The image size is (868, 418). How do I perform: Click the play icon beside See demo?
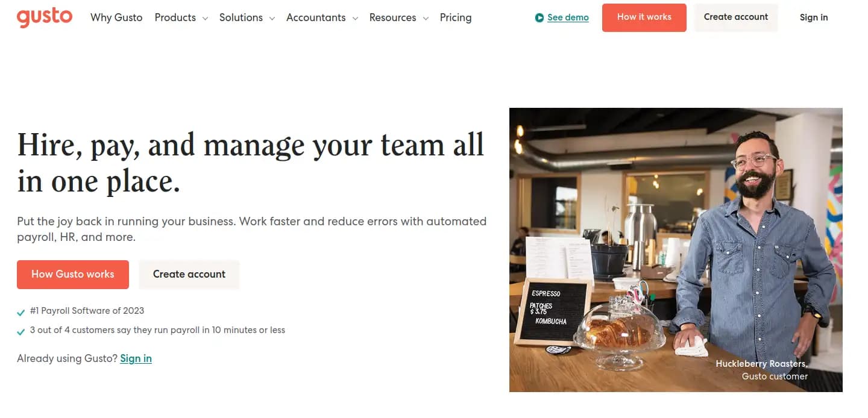(539, 17)
